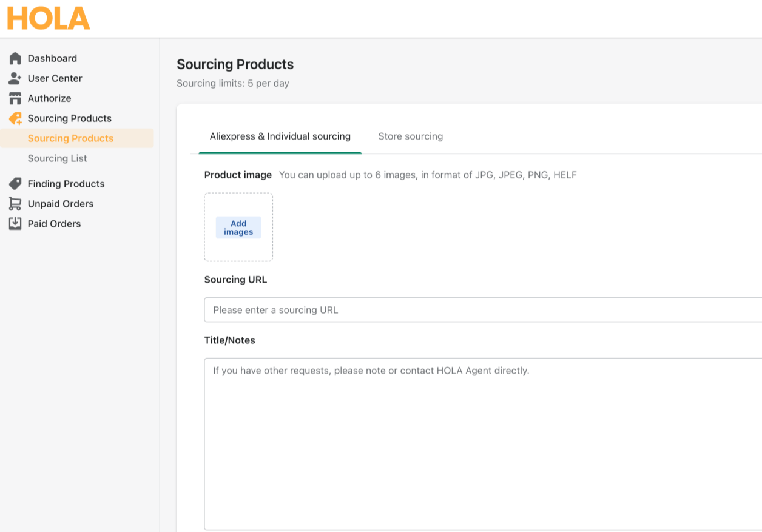Click the HOLA logo
Screen dimensions: 762x532
pos(49,18)
